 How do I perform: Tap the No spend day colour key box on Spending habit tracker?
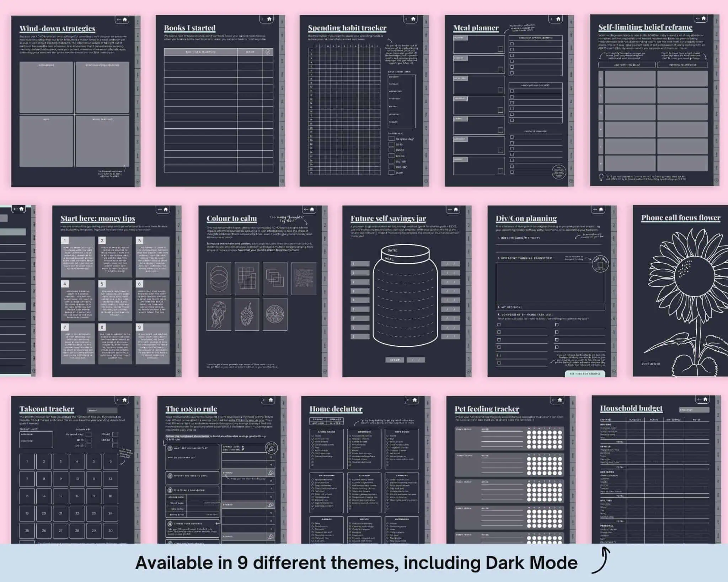[x=391, y=139]
